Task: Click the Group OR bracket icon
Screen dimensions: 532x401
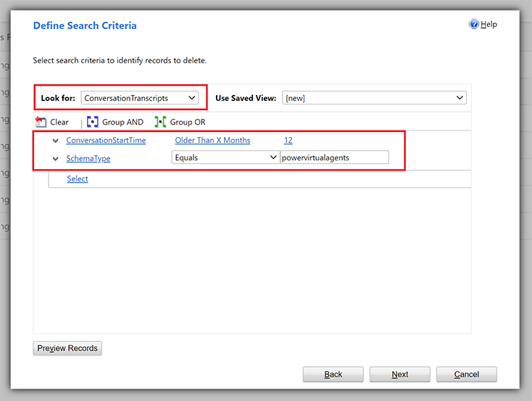Action: coord(160,122)
